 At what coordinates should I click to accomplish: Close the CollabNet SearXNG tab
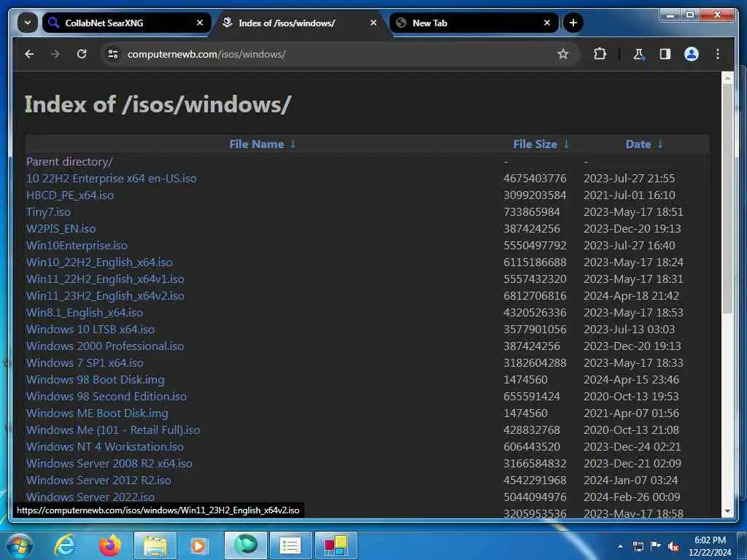tap(200, 23)
